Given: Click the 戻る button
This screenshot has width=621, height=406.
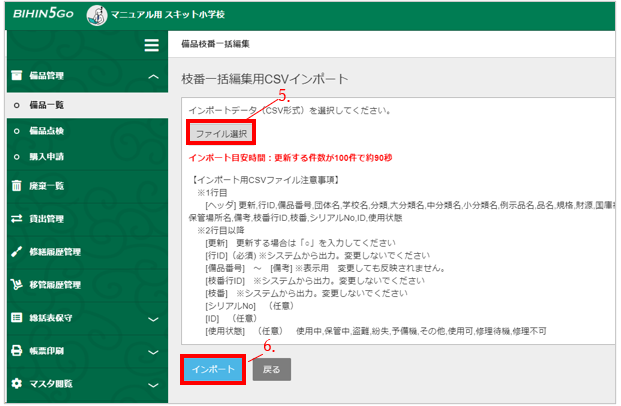Looking at the screenshot, I should click(271, 369).
